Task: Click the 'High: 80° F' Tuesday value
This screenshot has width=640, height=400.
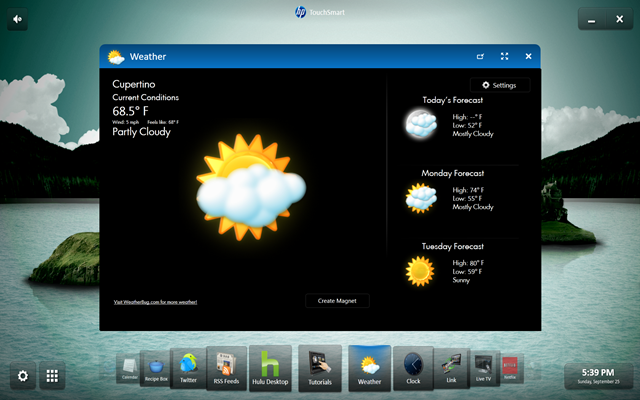Action: 468,263
